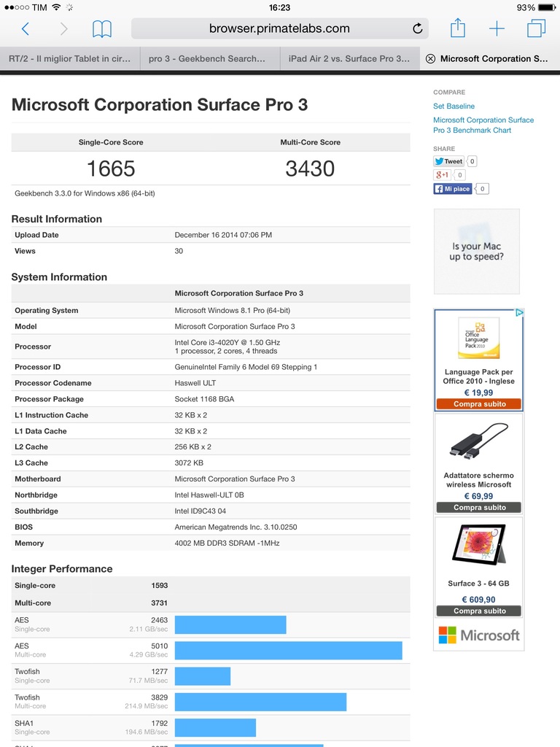Open Surface Pro 3 Benchmark Chart link
This screenshot has width=560, height=747.
click(483, 125)
